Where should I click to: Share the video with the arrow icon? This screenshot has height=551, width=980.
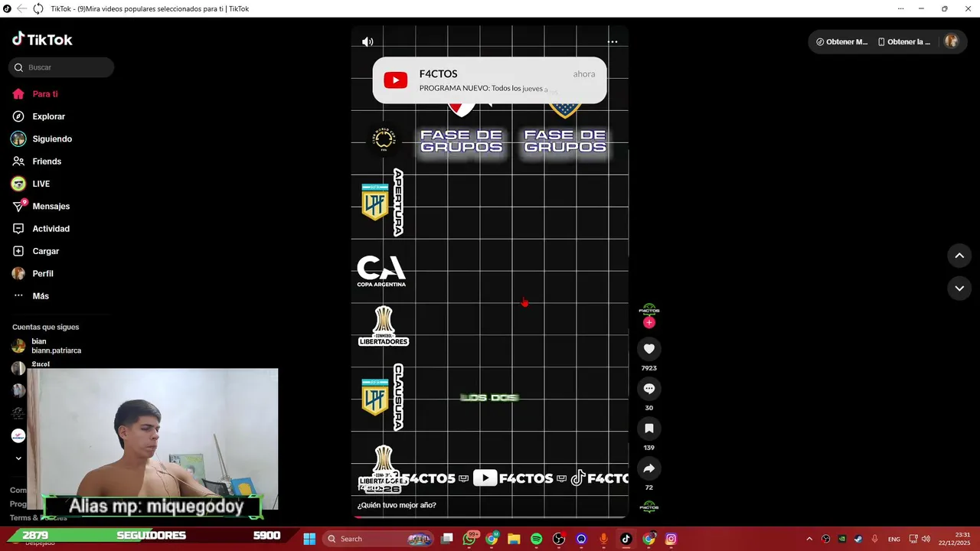tap(649, 468)
